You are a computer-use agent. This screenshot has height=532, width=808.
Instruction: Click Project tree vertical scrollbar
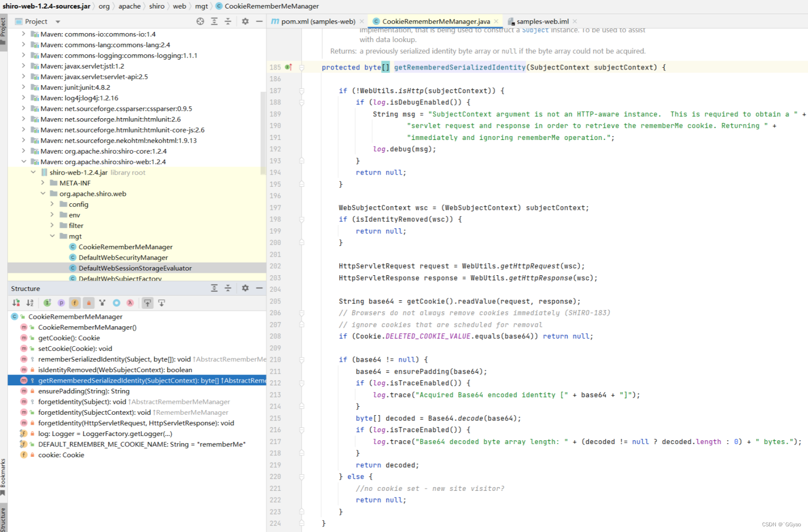point(263,133)
